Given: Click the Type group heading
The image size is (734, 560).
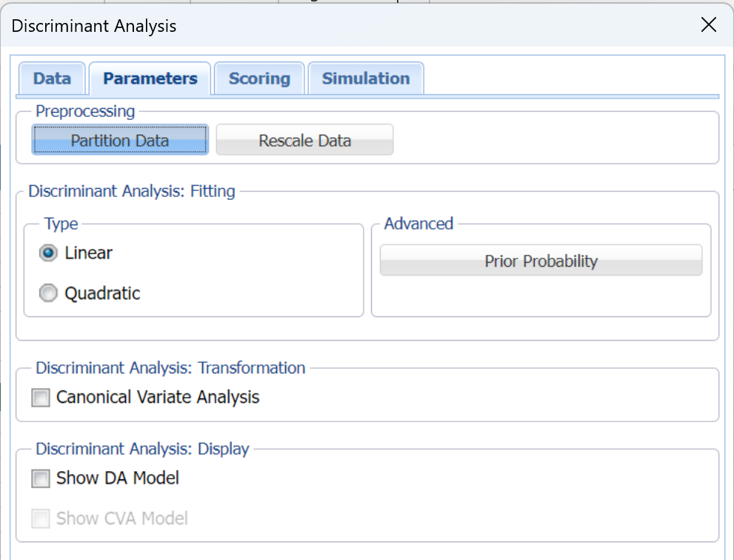Looking at the screenshot, I should coord(61,224).
